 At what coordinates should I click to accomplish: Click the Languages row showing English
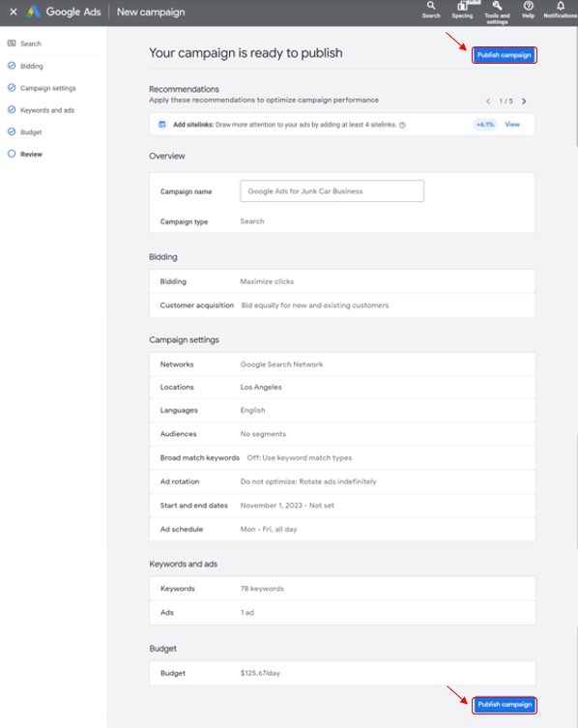click(342, 411)
